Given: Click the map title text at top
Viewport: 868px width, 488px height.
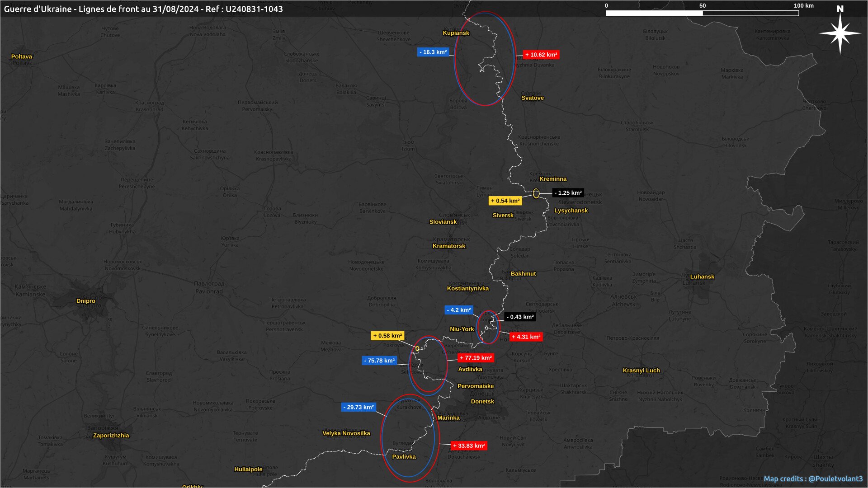Looking at the screenshot, I should coord(143,9).
